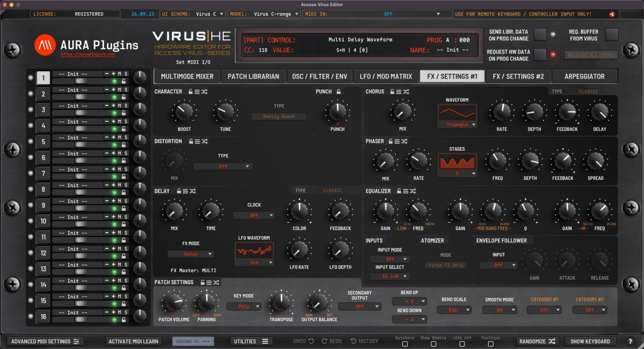The image size is (644, 349).
Task: Open the Distortion Type dropdown
Action: (x=223, y=166)
